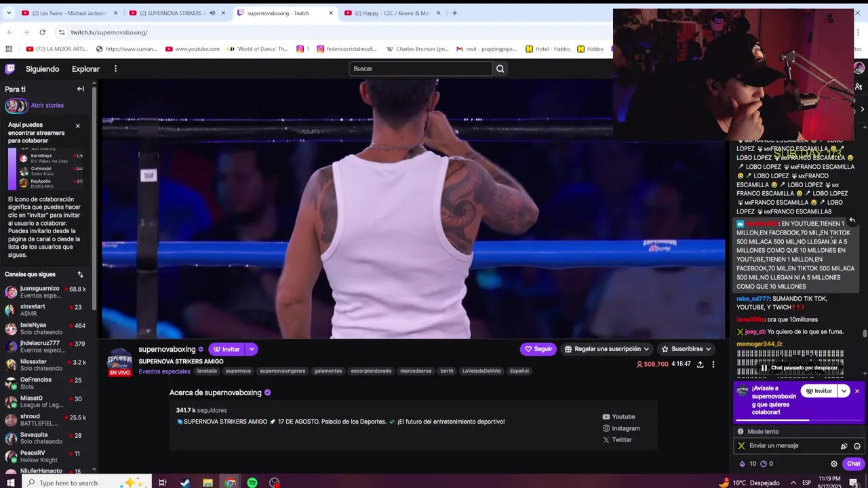The image size is (868, 488).
Task: Click the chat paused scroll notice
Action: (799, 368)
